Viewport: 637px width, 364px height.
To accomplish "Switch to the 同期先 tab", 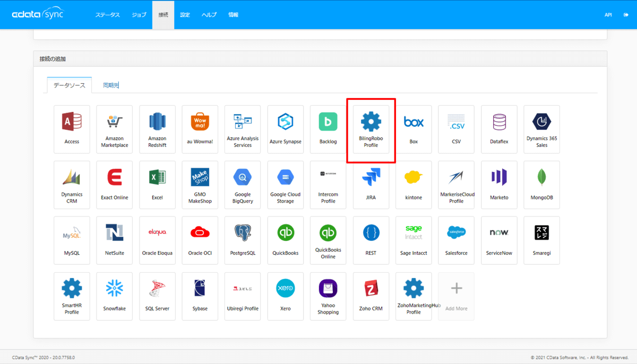I will (x=111, y=85).
